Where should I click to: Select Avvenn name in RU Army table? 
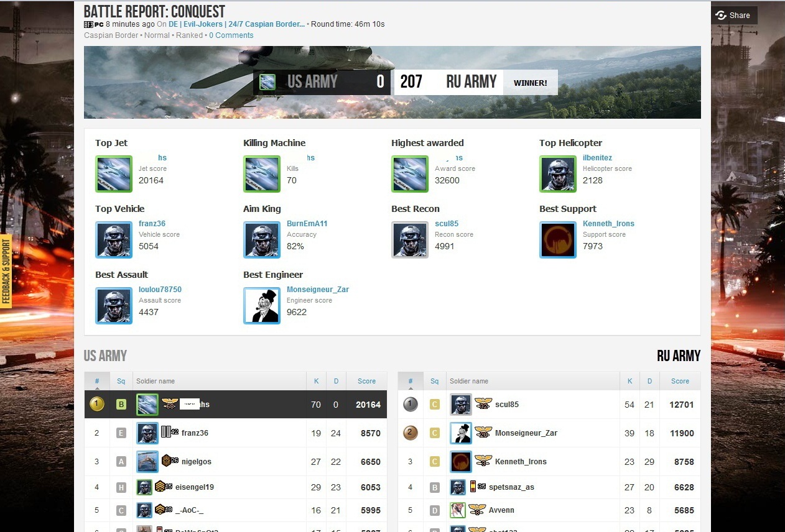pyautogui.click(x=501, y=510)
